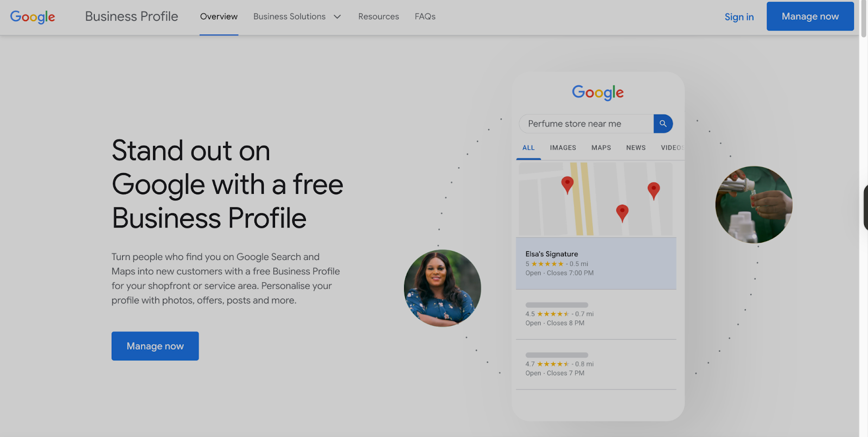Go to the FAQs section
The height and width of the screenshot is (437, 868).
point(425,17)
